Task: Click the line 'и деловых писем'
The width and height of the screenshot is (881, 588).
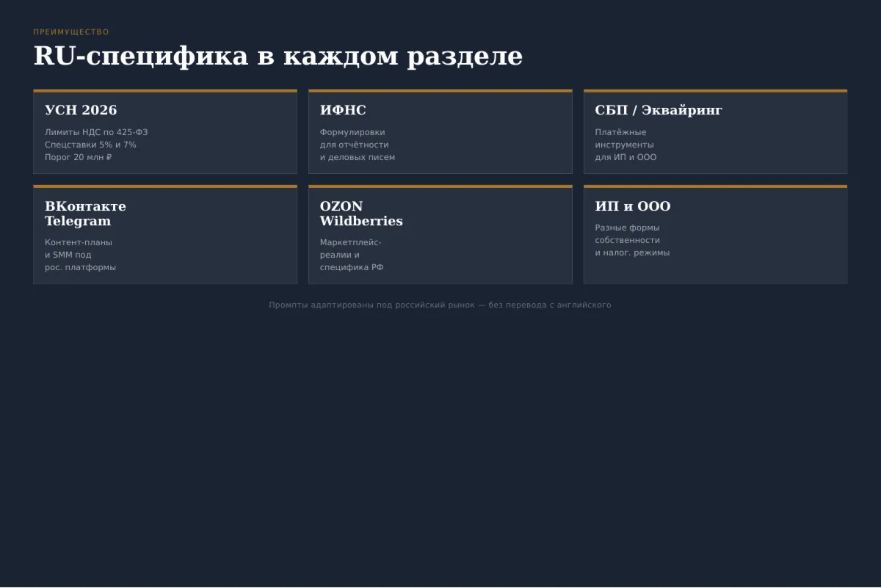Action: pos(358,158)
